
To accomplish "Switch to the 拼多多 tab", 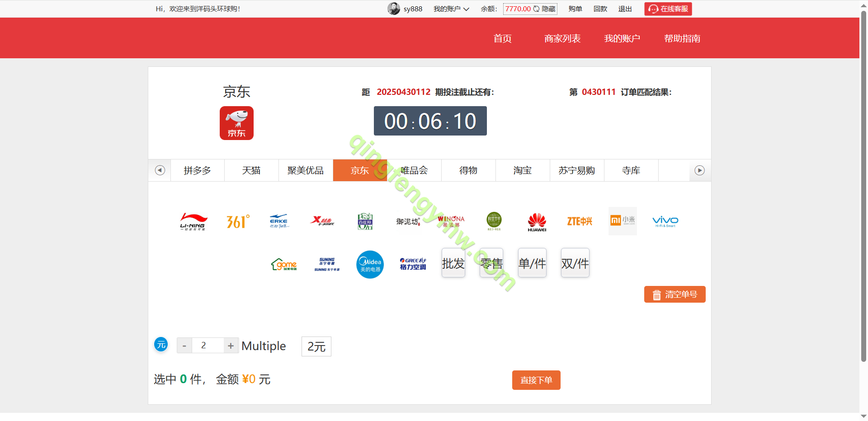I will pyautogui.click(x=197, y=170).
